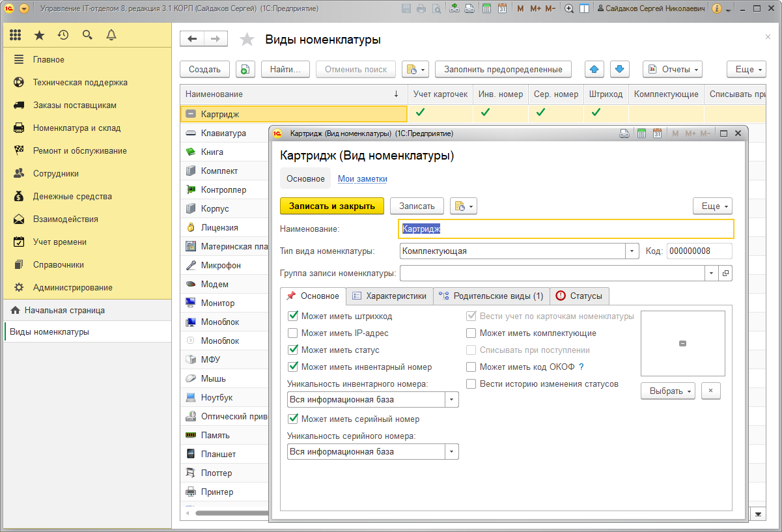Click Заполнить предопределенные button

503,69
